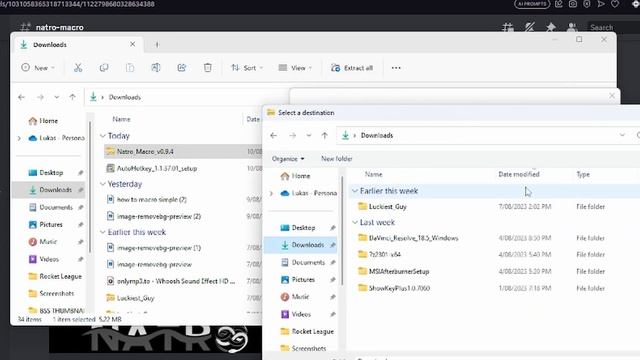Click the Share icon in Explorer toolbar
Image resolution: width=640 pixels, height=360 pixels.
[x=182, y=68]
